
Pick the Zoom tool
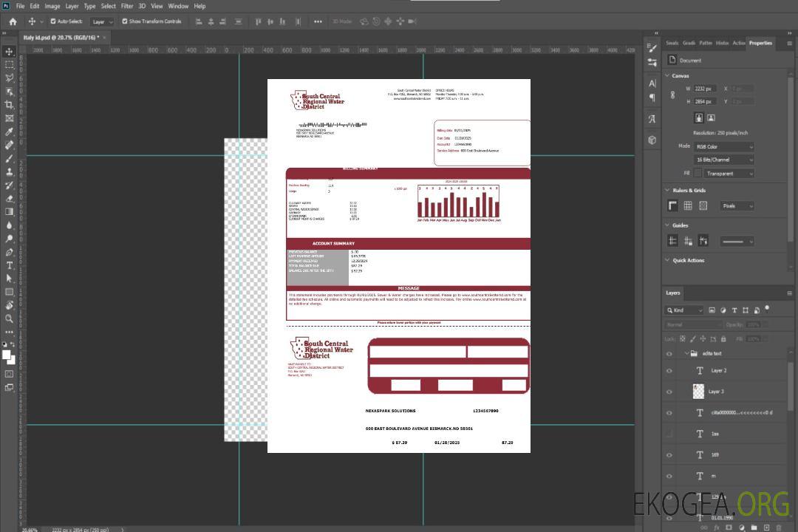9,318
